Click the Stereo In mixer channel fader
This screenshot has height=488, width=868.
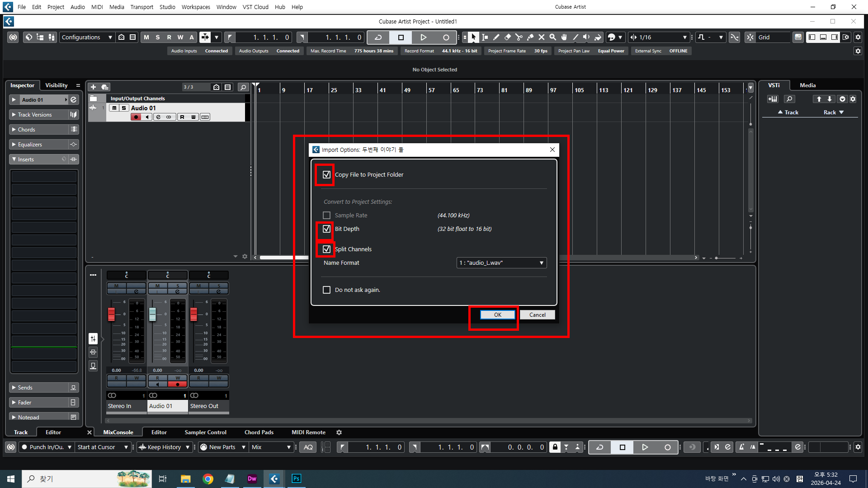[111, 314]
